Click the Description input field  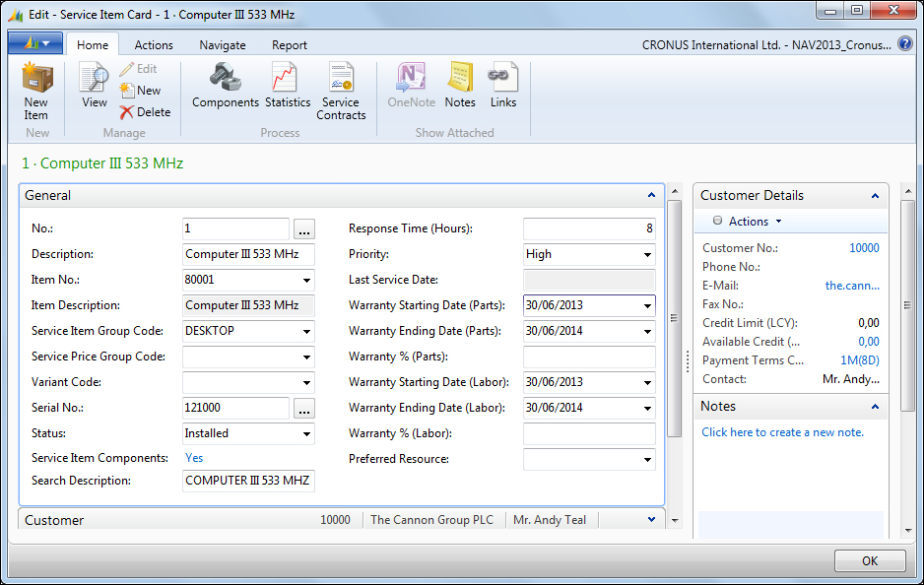pyautogui.click(x=248, y=254)
